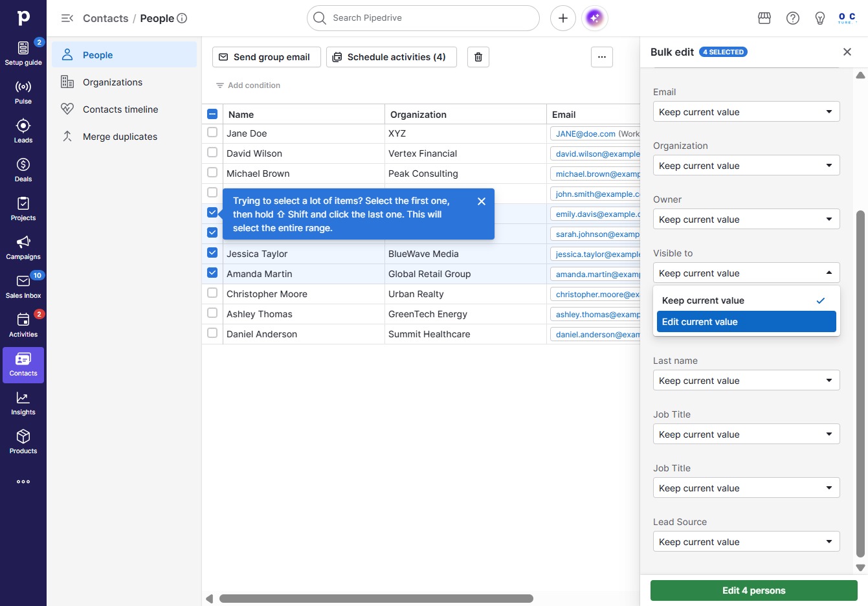
Task: Open the Last name dropdown
Action: point(746,381)
